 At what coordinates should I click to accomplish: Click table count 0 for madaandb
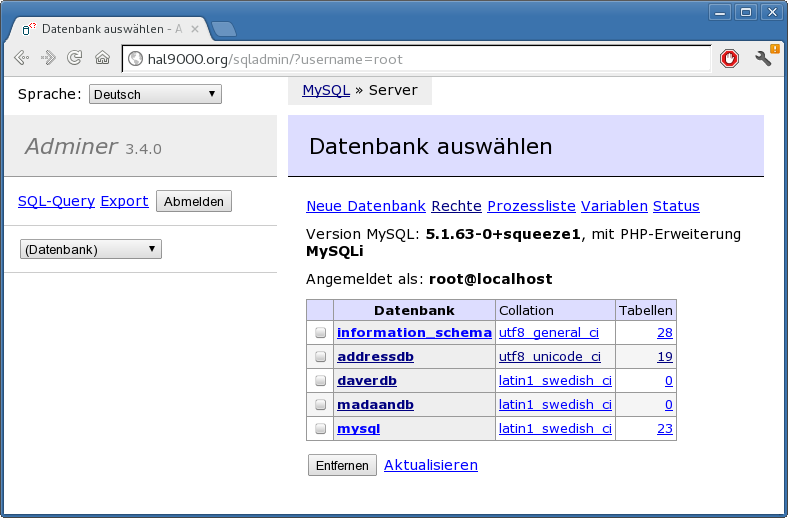[669, 404]
